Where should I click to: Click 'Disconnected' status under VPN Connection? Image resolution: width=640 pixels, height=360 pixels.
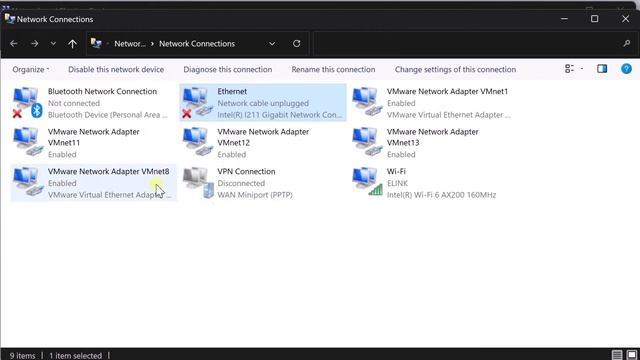[241, 183]
